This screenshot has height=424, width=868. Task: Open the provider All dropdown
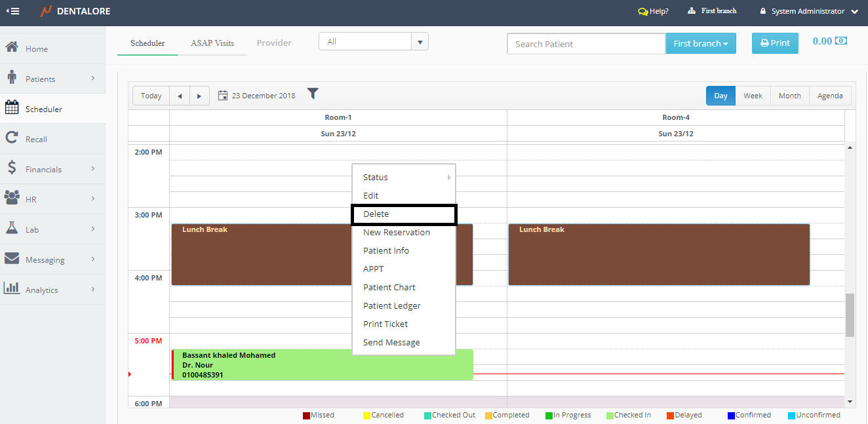point(373,42)
